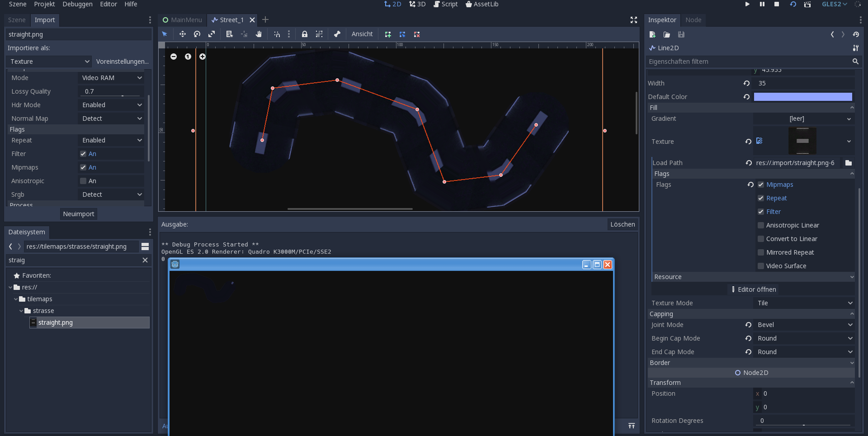
Task: Select the Move tool in the canvas toolbar
Action: coord(183,34)
